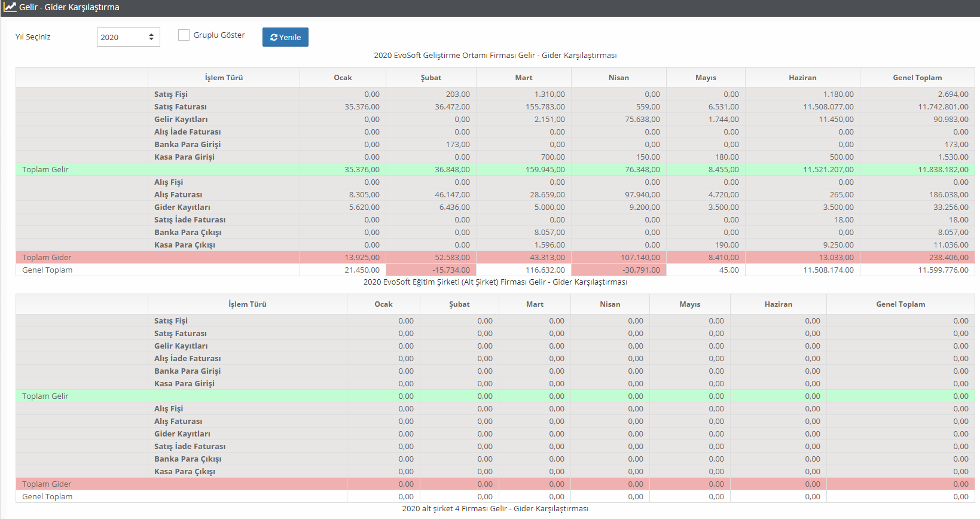This screenshot has width=980, height=519.
Task: Select Banka Para Çıkışı row in second table
Action: point(187,459)
